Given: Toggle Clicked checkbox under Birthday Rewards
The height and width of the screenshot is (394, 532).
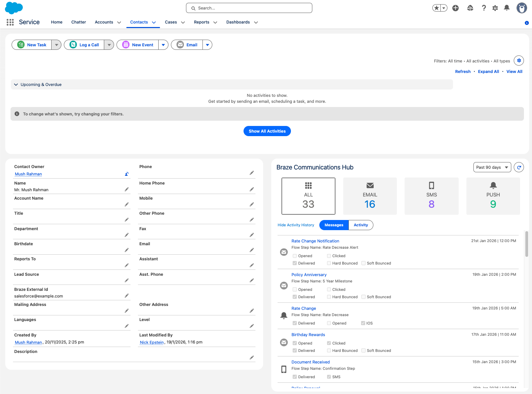Looking at the screenshot, I should [329, 343].
